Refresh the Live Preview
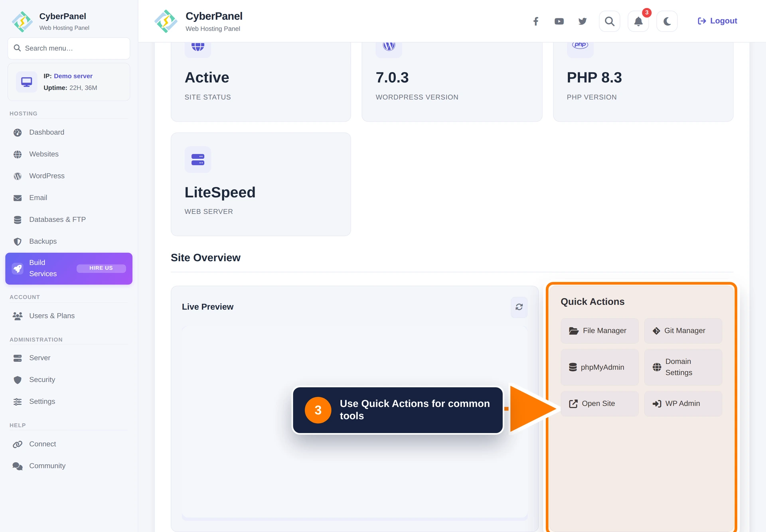Screen dimensions: 766x532 point(519,307)
